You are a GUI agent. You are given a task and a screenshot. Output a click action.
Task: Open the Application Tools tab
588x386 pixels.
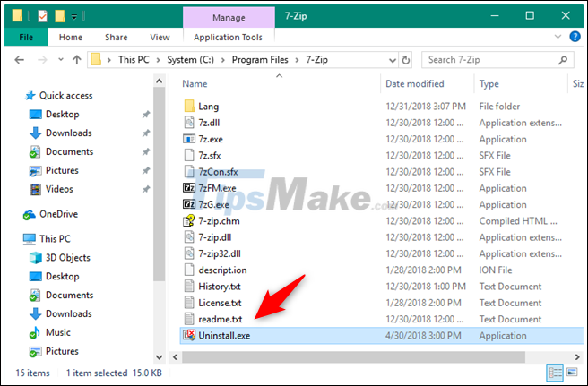(228, 37)
